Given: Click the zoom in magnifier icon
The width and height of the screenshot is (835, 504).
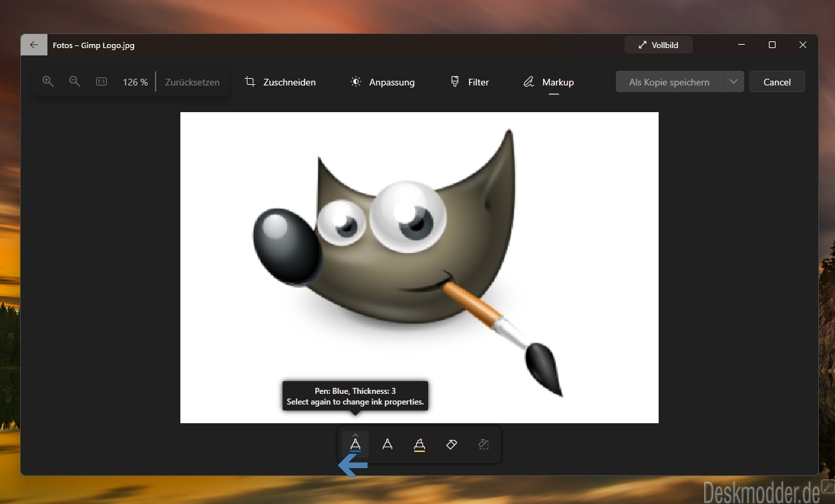Looking at the screenshot, I should 48,81.
